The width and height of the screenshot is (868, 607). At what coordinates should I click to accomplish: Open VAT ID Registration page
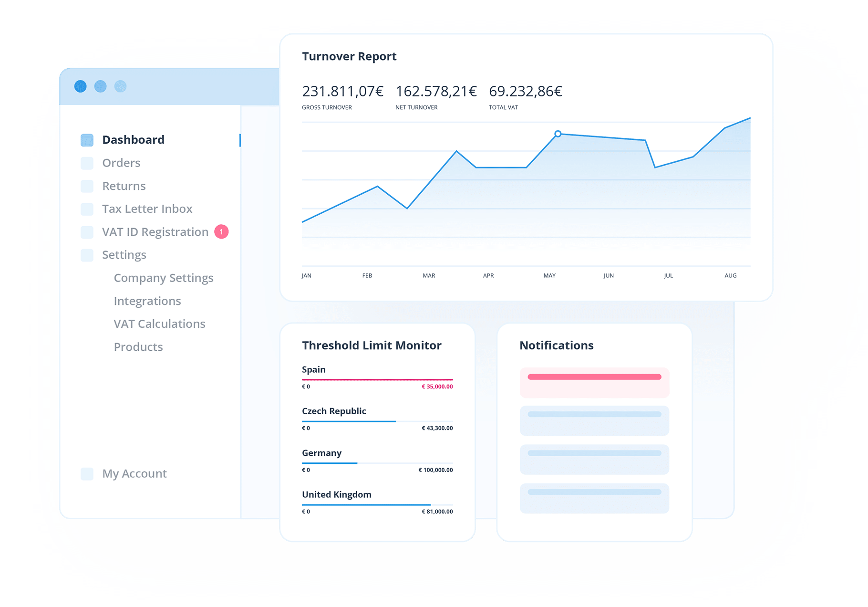(155, 232)
